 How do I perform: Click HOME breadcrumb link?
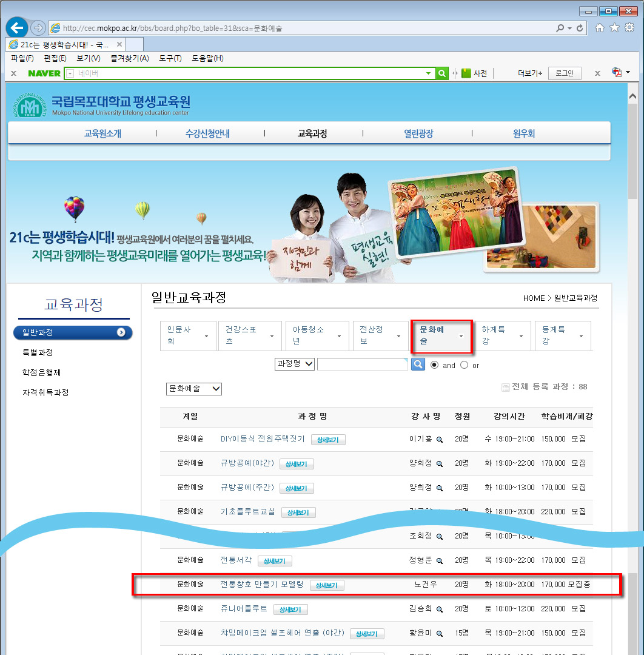[x=534, y=298]
